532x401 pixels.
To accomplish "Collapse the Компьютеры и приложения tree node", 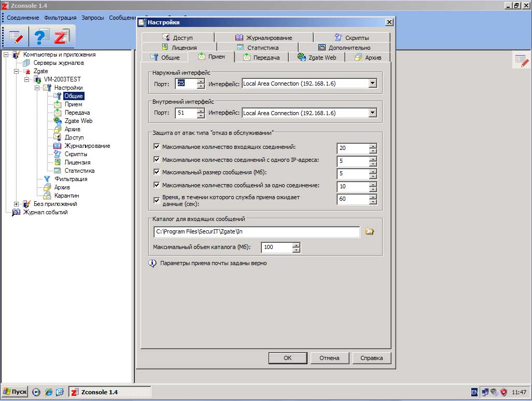I will click(6, 54).
